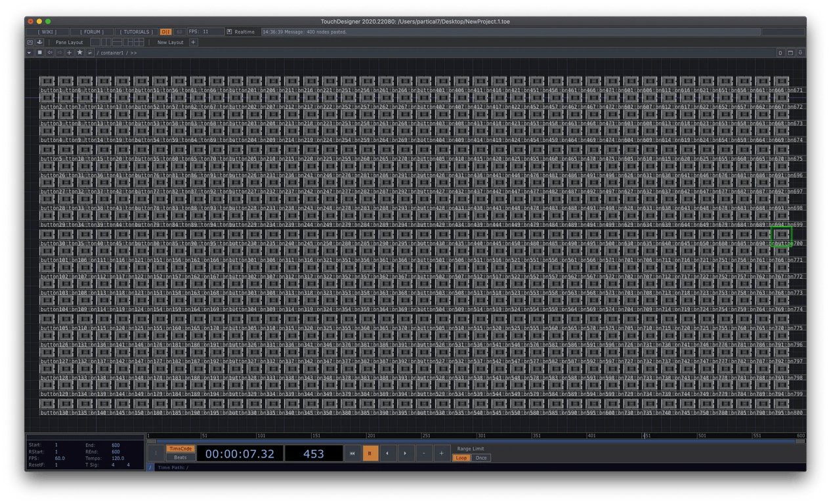This screenshot has height=504, width=831.
Task: Play forward with right arrow button
Action: point(405,453)
